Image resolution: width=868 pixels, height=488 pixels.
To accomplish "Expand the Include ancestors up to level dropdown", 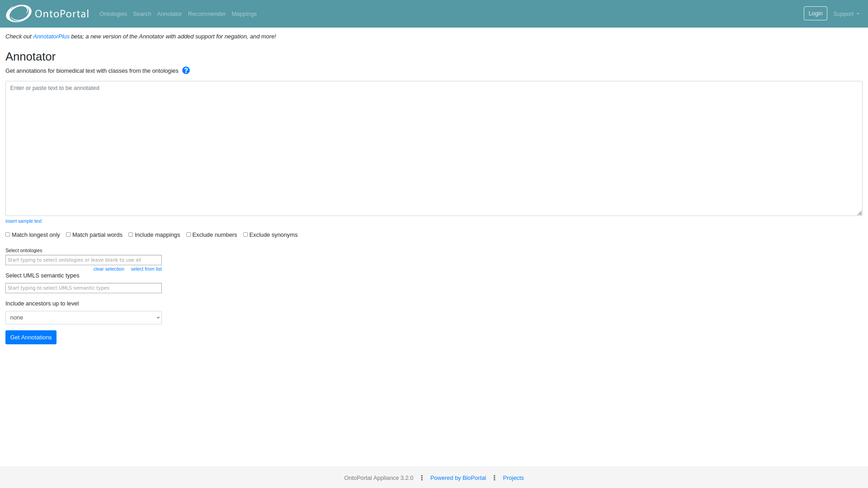I will [84, 317].
